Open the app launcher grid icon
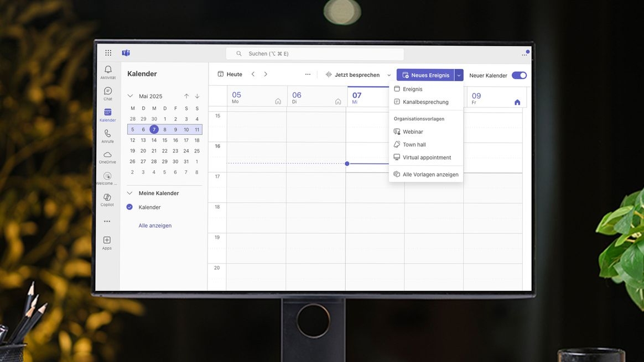The height and width of the screenshot is (362, 644). (x=108, y=53)
